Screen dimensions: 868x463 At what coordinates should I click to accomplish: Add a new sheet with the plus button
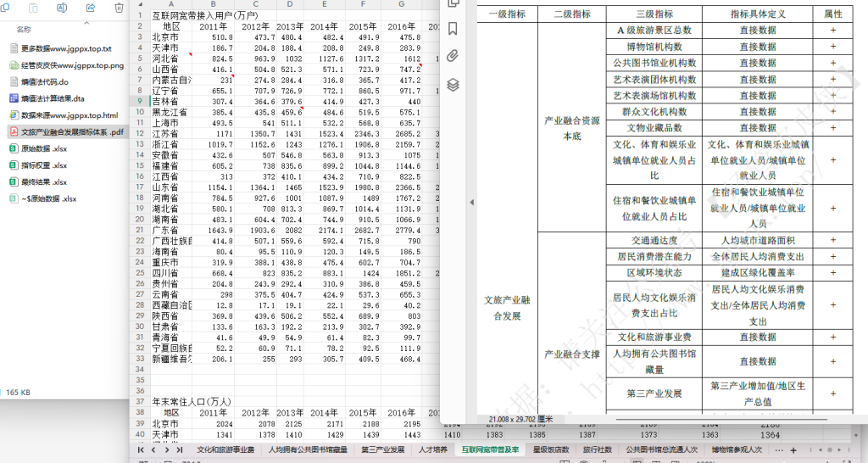point(793,449)
